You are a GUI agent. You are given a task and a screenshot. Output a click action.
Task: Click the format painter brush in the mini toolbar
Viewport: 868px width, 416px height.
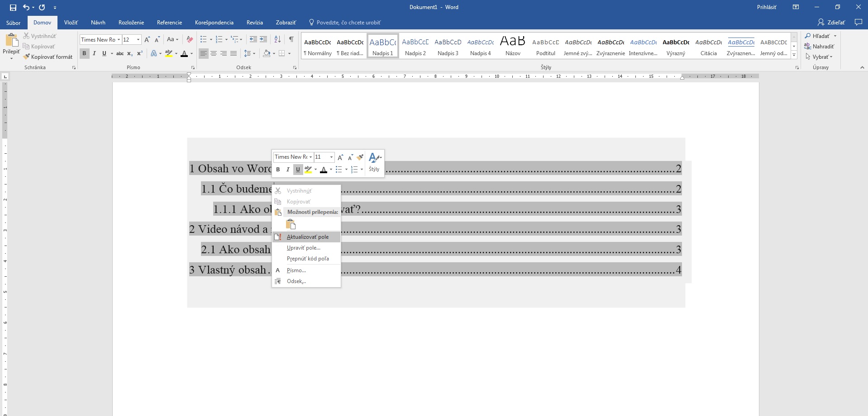click(x=360, y=157)
